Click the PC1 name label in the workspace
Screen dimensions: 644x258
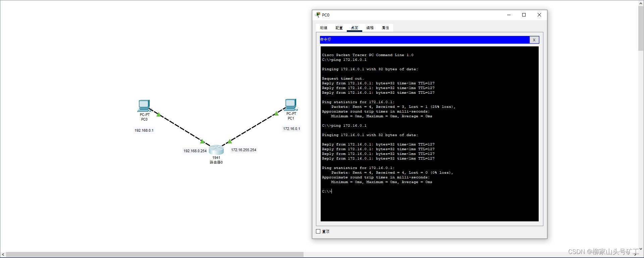pos(291,118)
